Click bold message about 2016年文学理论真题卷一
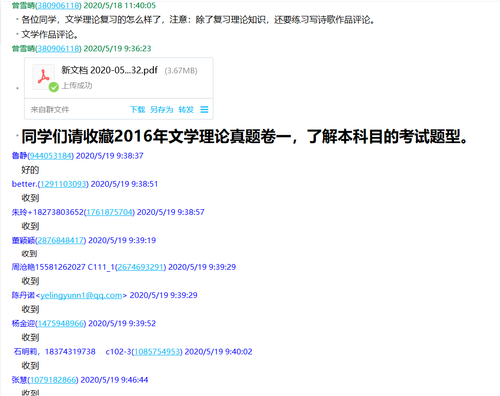Viewport: 500px width, 396px height. click(245, 136)
